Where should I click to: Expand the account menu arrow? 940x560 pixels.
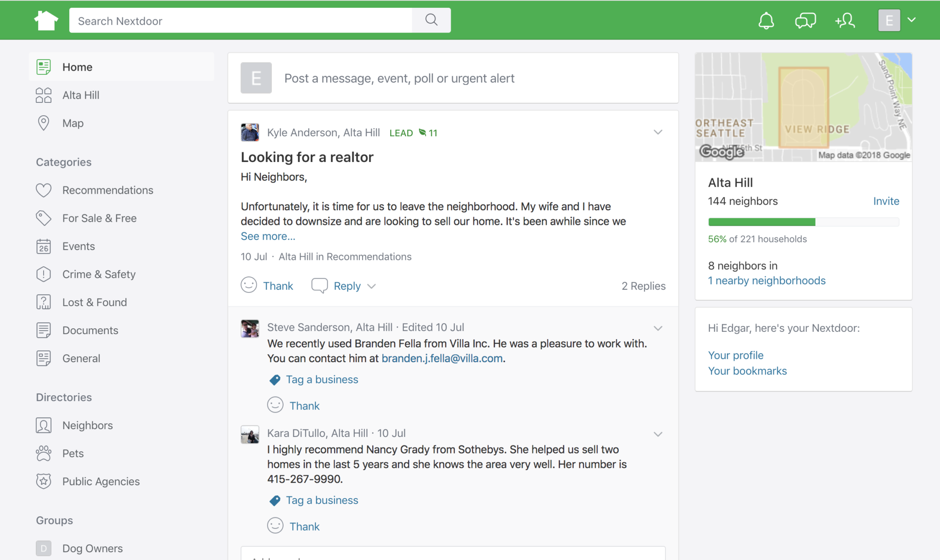point(912,20)
